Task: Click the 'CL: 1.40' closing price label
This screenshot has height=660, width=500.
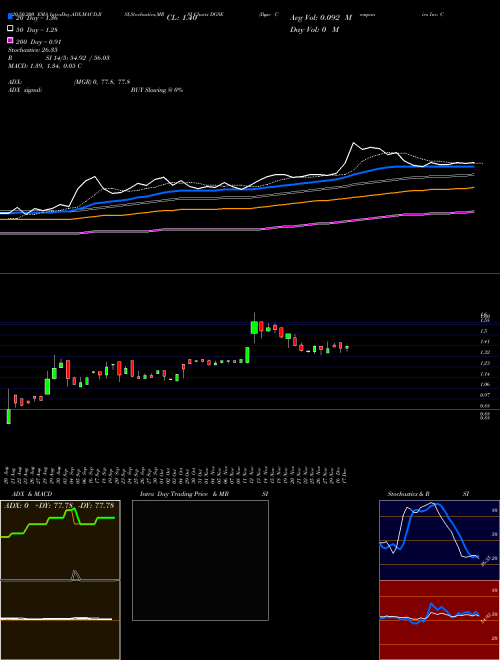Action: [x=182, y=18]
